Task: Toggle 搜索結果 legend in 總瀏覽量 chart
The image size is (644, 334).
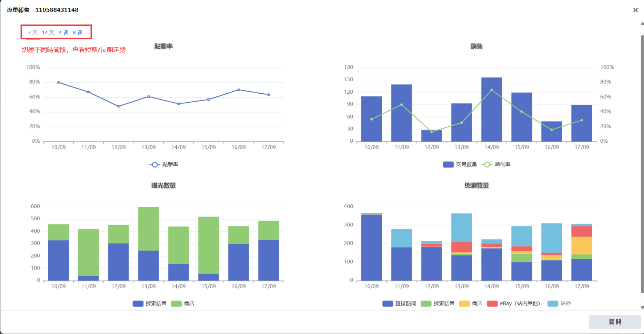Action: coord(426,304)
